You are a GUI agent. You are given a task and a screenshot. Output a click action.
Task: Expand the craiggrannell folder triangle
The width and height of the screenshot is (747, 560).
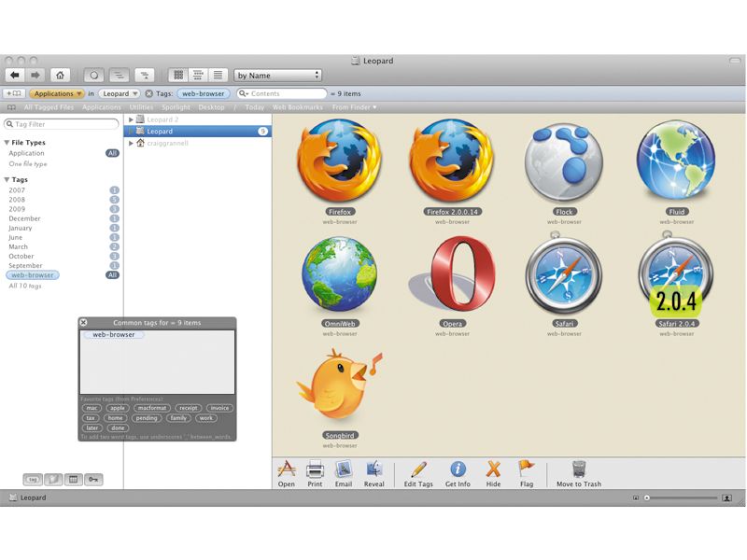[x=132, y=143]
